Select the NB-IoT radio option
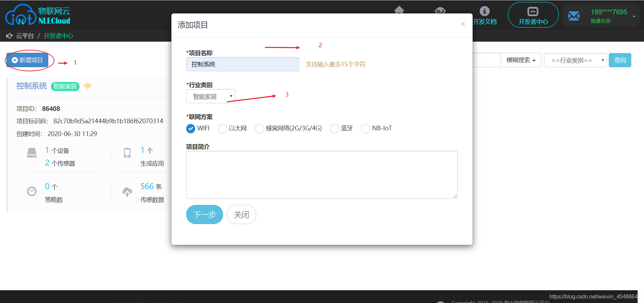 (x=366, y=129)
